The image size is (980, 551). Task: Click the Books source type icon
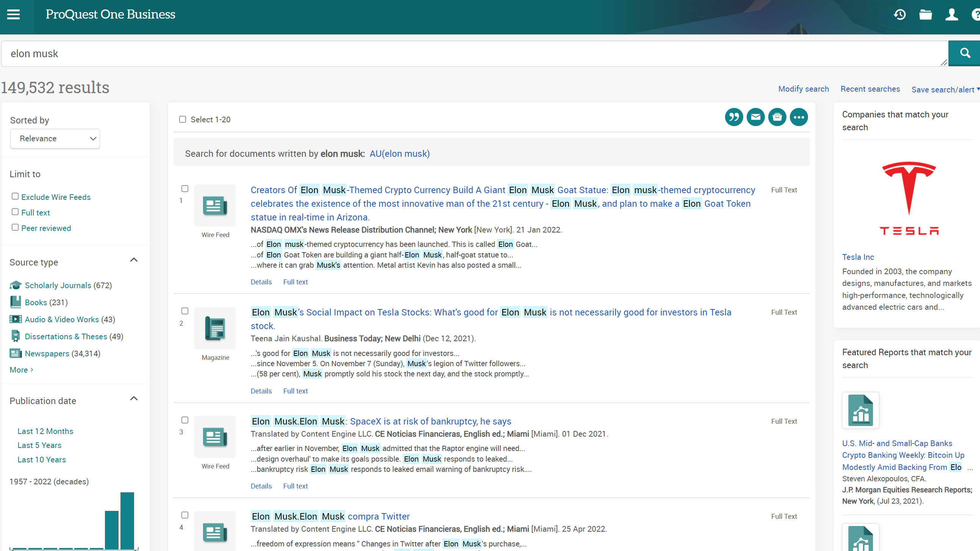pos(16,302)
